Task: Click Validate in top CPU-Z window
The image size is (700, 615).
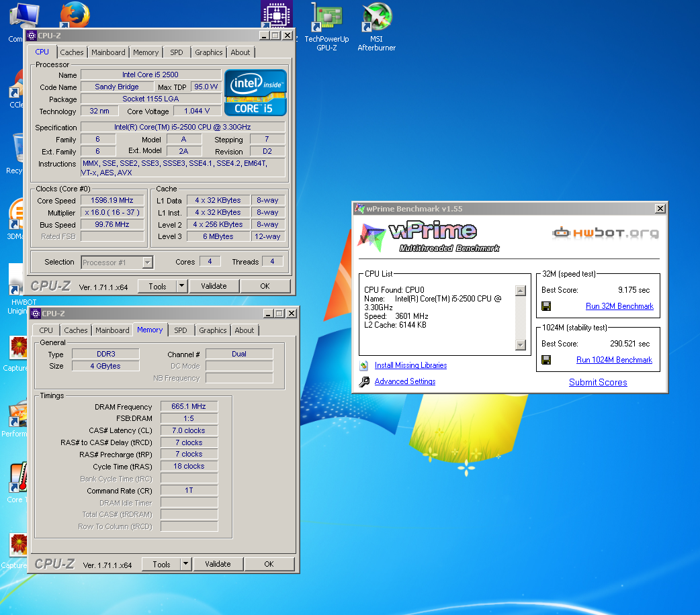Action: click(x=214, y=286)
